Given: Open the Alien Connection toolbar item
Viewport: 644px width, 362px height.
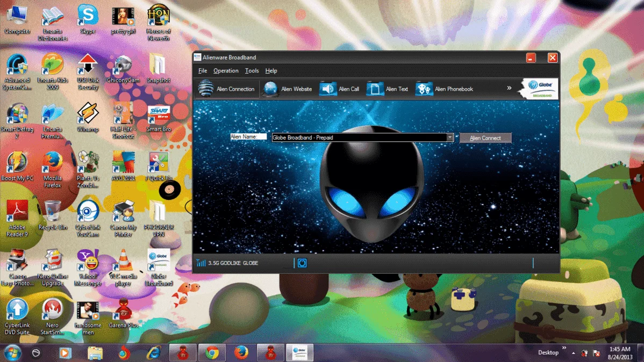Looking at the screenshot, I should pyautogui.click(x=226, y=89).
